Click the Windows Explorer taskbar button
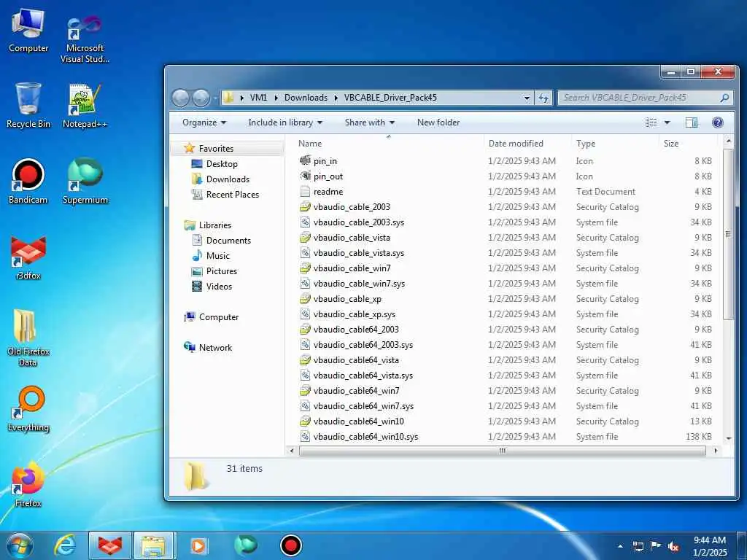 point(155,545)
